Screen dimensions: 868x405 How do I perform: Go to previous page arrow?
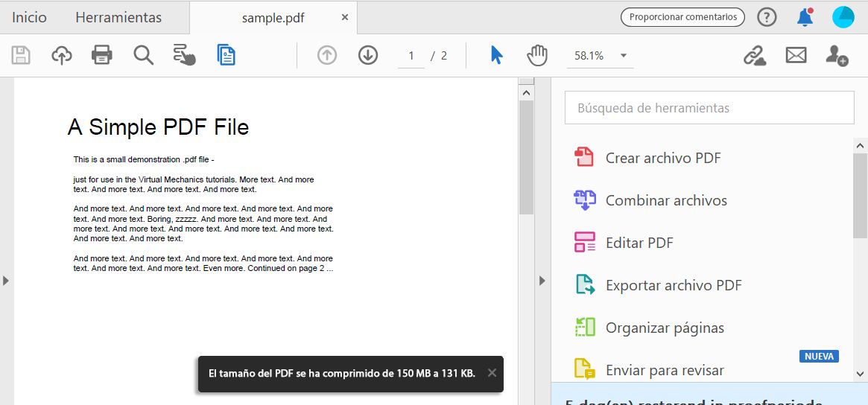click(326, 55)
